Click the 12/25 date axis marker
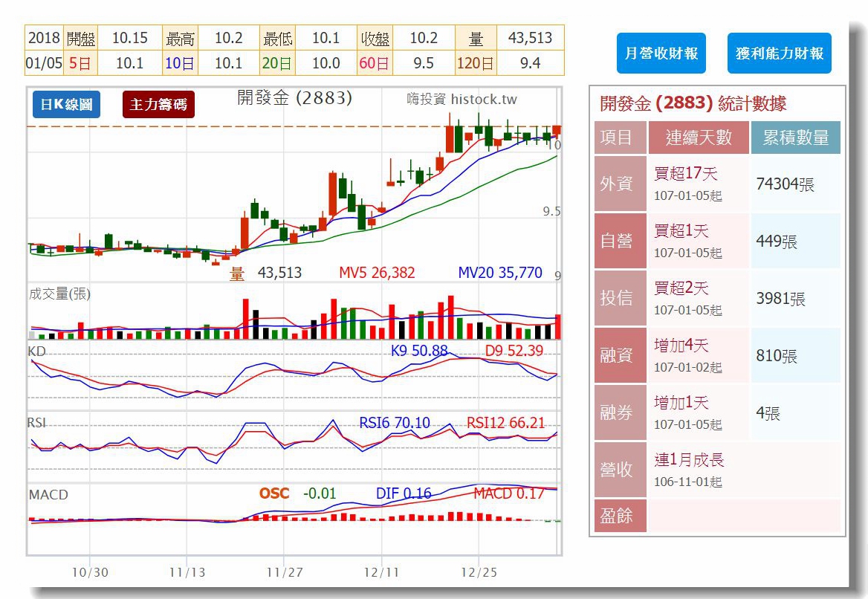The width and height of the screenshot is (868, 599). 479,572
